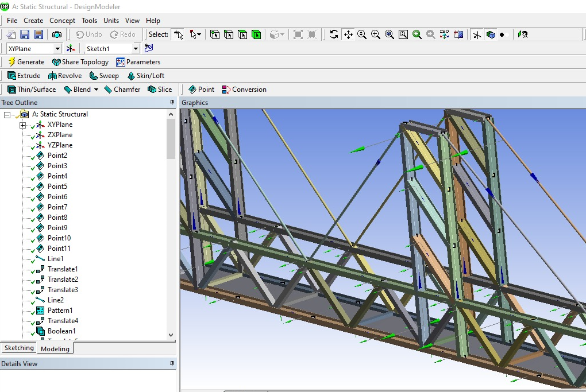Click Share Topology button
The width and height of the screenshot is (586, 392).
80,62
